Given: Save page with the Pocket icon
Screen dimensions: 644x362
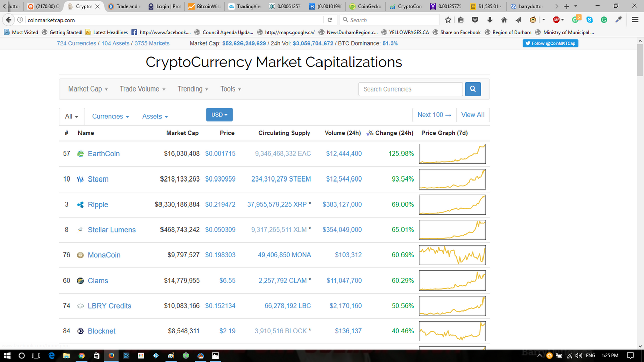Looking at the screenshot, I should (x=475, y=20).
